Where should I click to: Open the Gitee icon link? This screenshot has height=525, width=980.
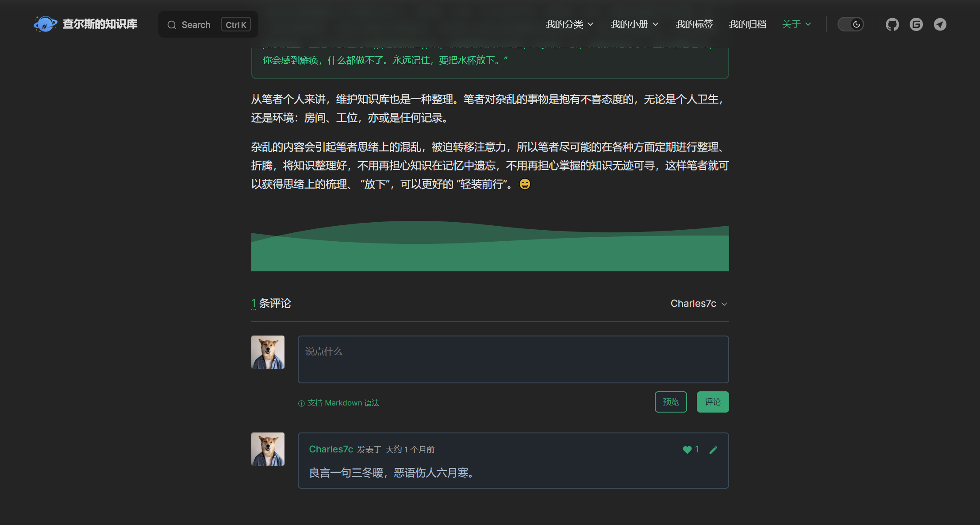(x=916, y=24)
